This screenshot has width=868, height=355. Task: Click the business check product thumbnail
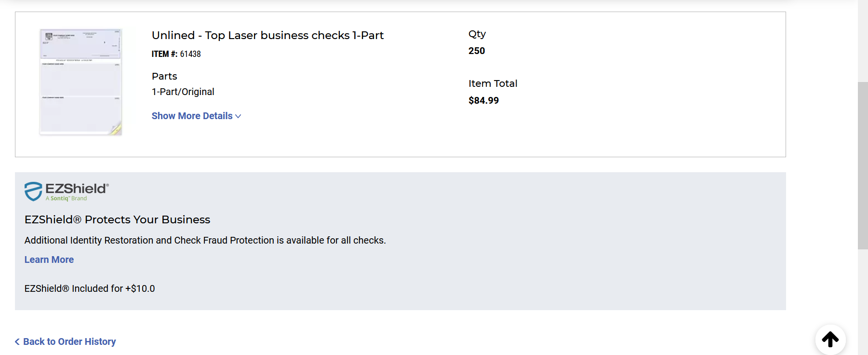[x=80, y=82]
